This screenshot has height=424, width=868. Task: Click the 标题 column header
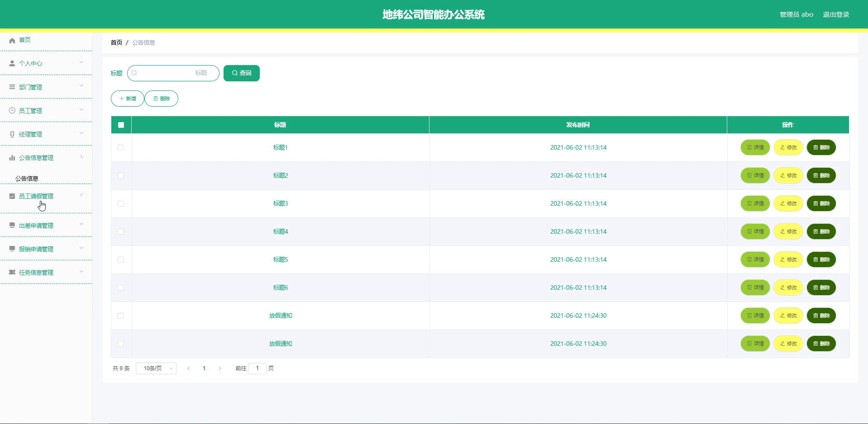[x=280, y=125]
